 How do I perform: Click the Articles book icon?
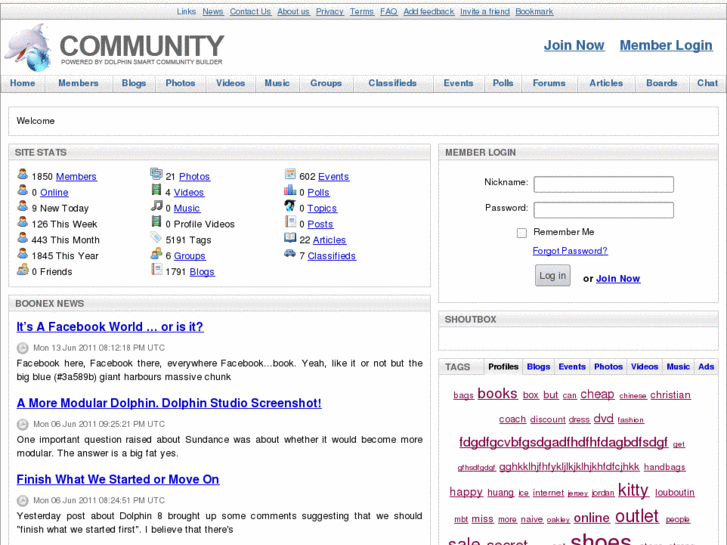click(290, 238)
